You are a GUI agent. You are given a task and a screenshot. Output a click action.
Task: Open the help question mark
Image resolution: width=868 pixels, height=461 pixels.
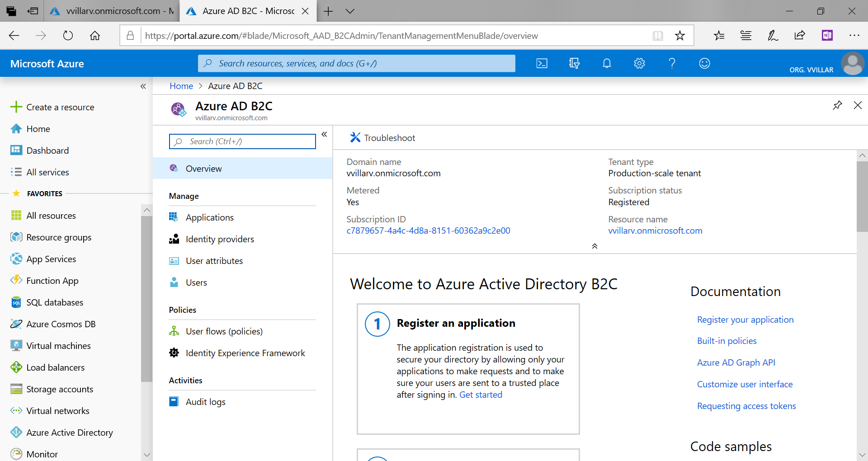click(672, 63)
